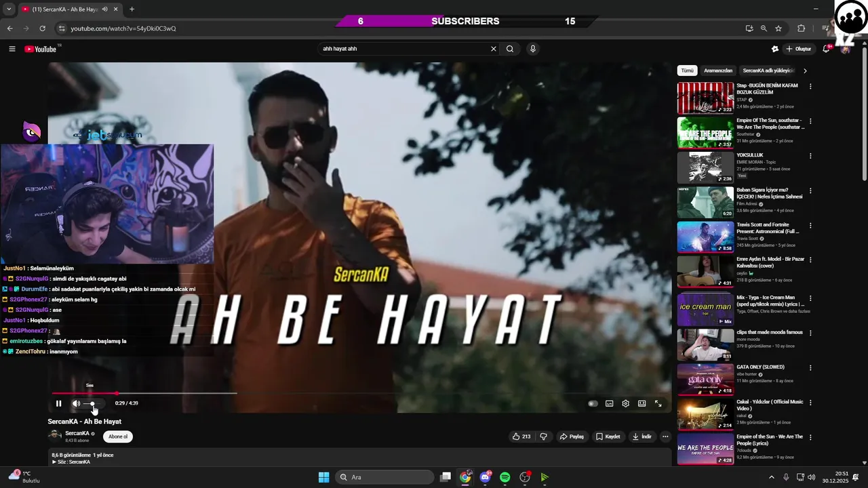Open the YOKSULLUK video title

click(x=750, y=155)
